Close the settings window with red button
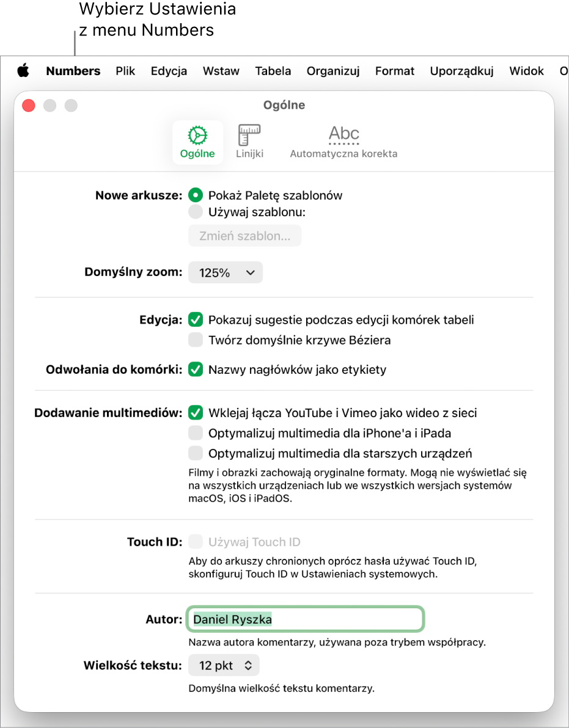 coord(29,106)
